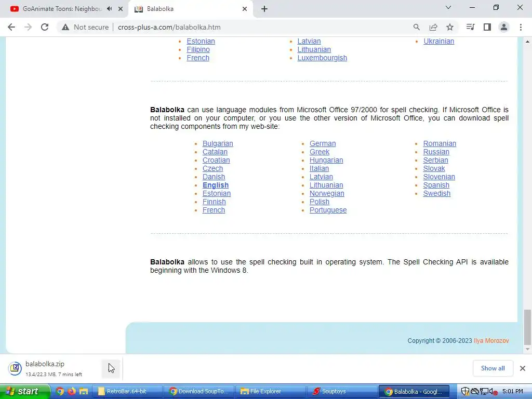Mute the GoAnimate tab audio icon

click(109, 9)
